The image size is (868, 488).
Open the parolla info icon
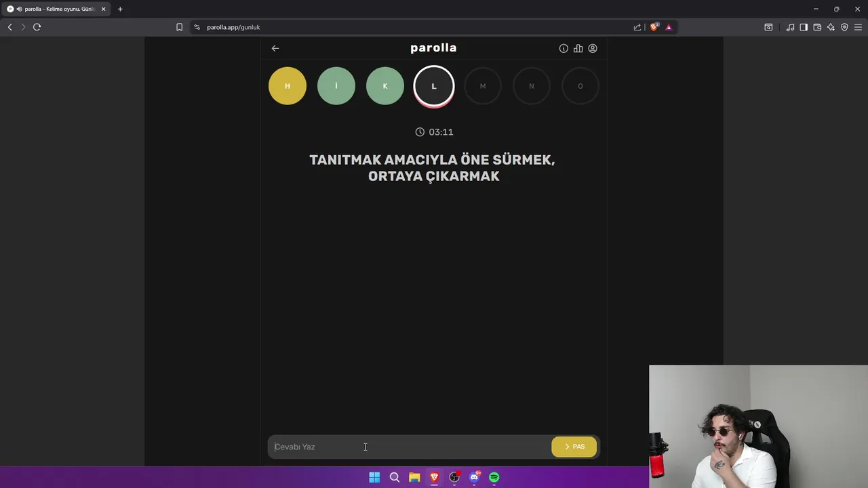click(x=564, y=48)
